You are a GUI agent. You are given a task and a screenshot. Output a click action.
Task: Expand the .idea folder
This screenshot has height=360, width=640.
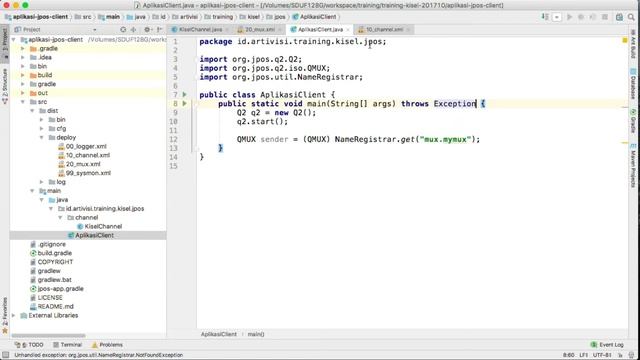click(x=23, y=58)
